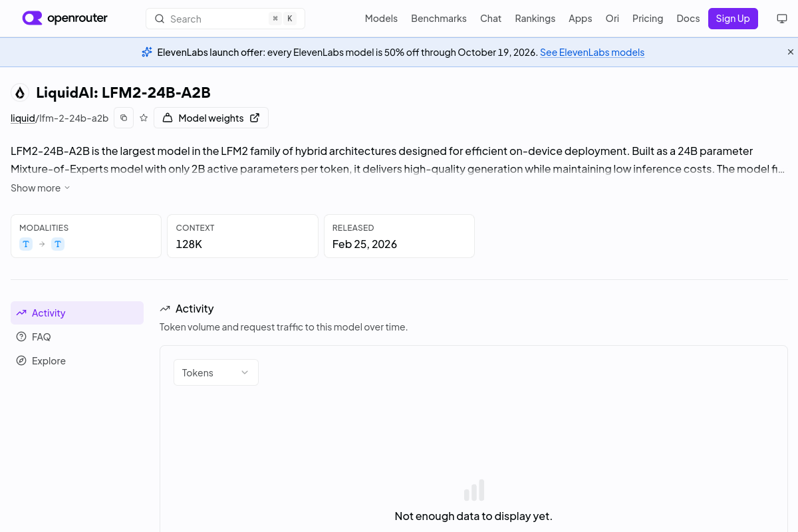Click the OpenRouter logo
This screenshot has height=532, width=798.
65,19
